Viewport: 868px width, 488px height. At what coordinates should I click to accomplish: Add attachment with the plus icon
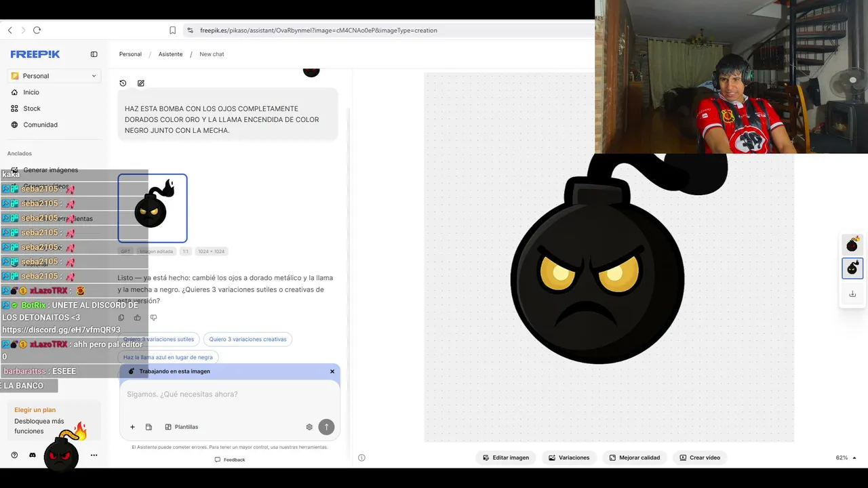click(132, 427)
